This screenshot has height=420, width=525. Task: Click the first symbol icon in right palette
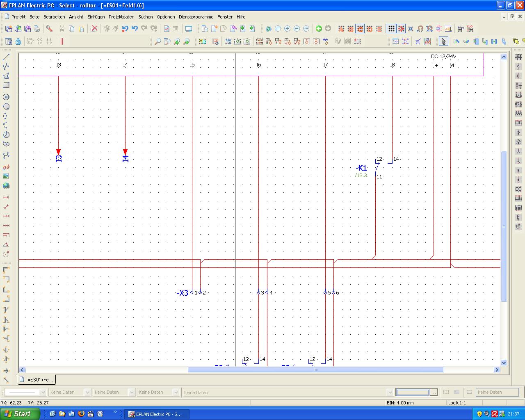click(518, 57)
